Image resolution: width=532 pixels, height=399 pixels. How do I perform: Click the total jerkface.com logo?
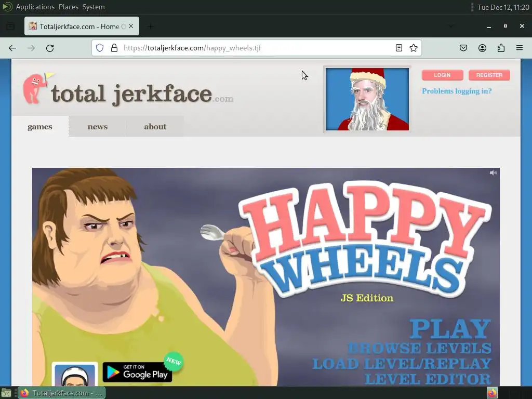tap(142, 95)
